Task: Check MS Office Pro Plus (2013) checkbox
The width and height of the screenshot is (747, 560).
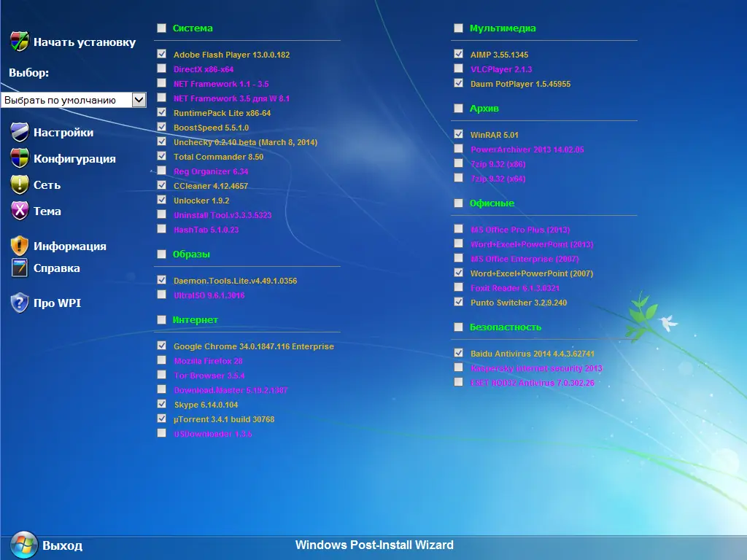Action: point(458,229)
